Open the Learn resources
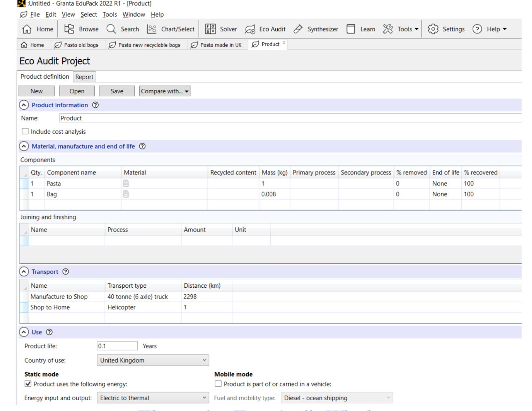Image resolution: width=532 pixels, height=411 pixels. coord(361,29)
